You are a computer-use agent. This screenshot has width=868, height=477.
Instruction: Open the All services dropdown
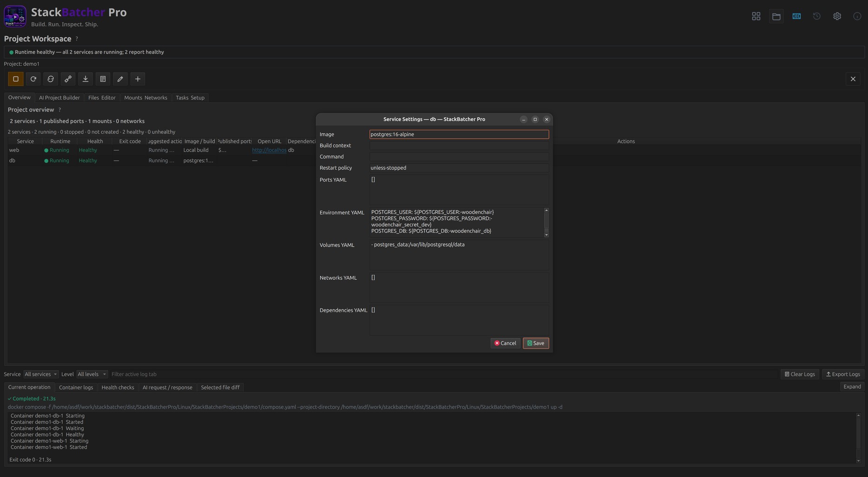click(x=41, y=374)
